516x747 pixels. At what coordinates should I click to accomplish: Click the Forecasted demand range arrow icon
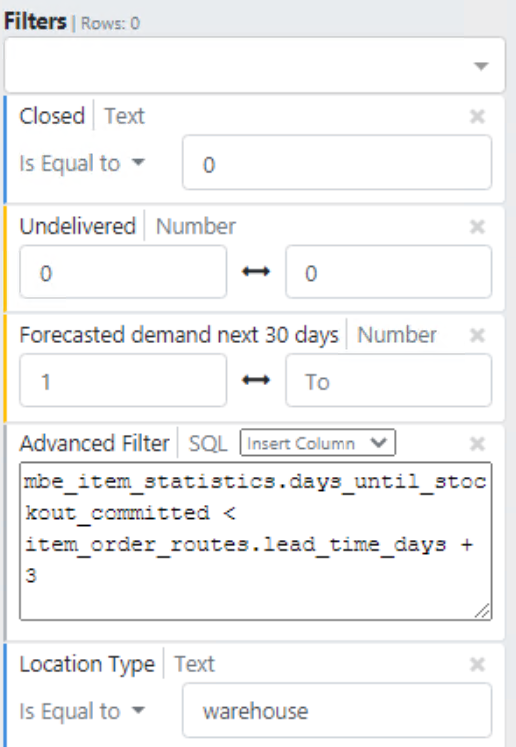tap(256, 380)
